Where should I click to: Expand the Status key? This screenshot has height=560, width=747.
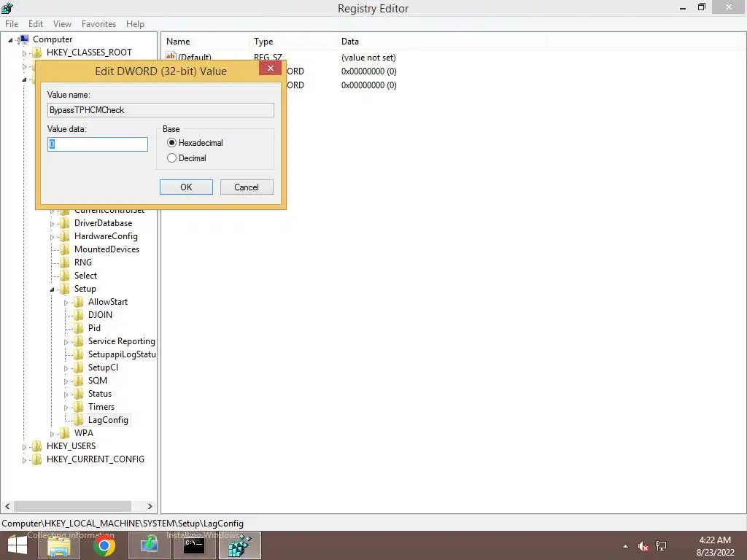66,394
